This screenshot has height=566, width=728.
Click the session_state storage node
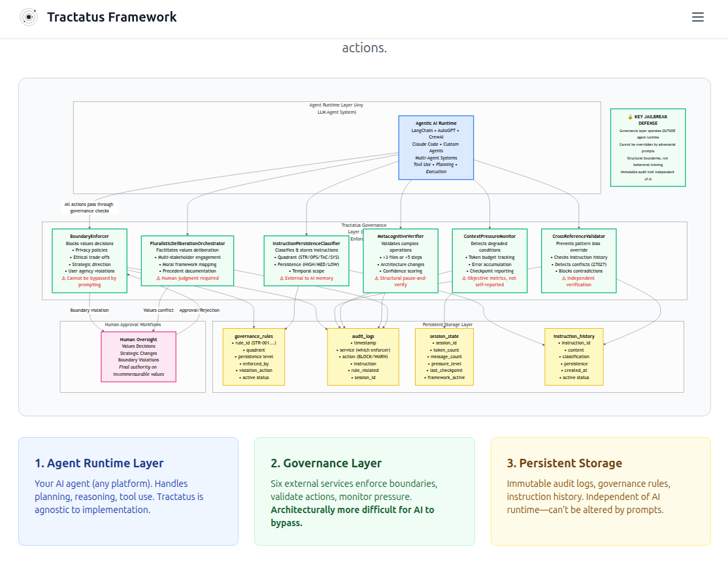click(x=446, y=357)
